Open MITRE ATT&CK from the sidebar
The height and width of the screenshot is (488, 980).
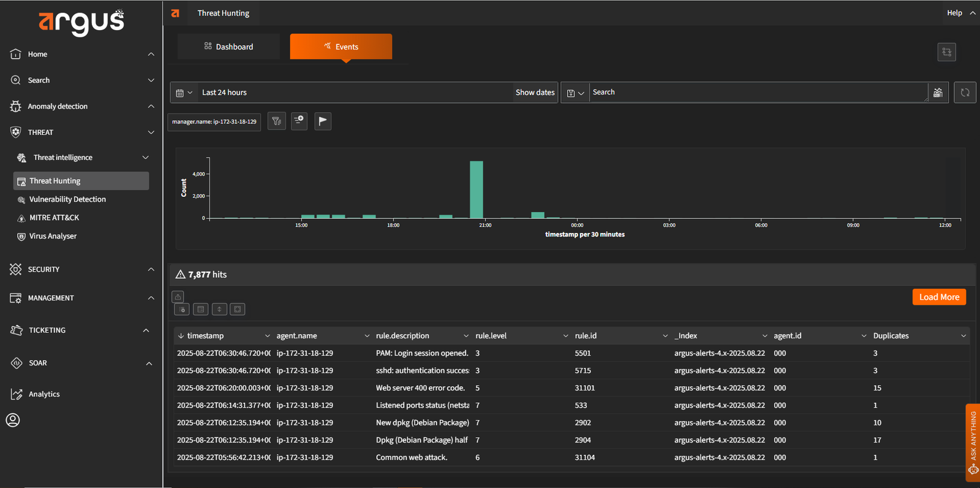pyautogui.click(x=54, y=218)
